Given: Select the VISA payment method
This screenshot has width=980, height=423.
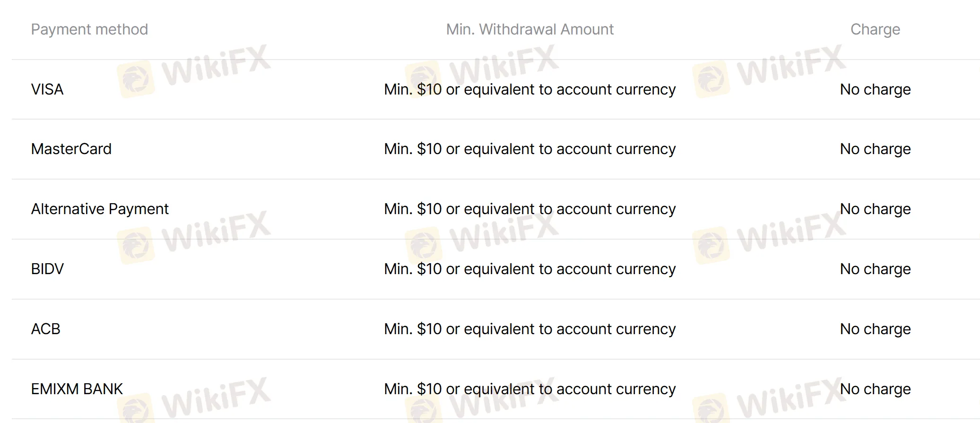Looking at the screenshot, I should [47, 89].
